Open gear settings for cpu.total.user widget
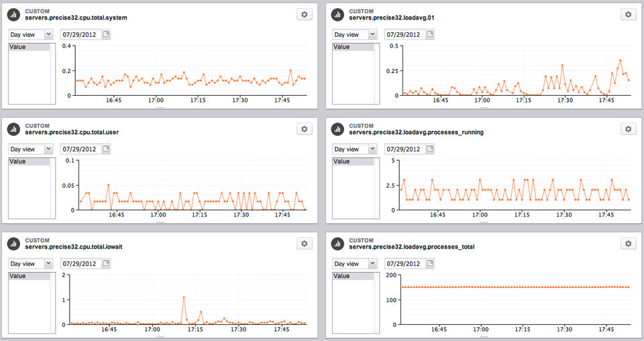This screenshot has height=341, width=644. coord(305,129)
